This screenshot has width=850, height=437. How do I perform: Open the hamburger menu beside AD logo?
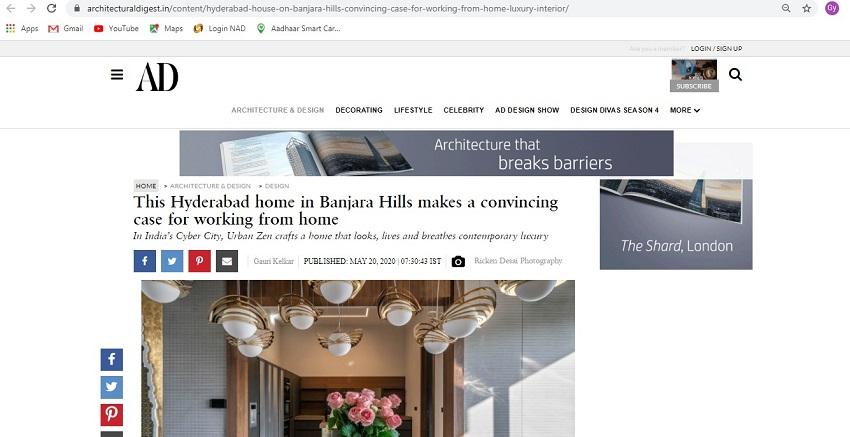pyautogui.click(x=117, y=75)
